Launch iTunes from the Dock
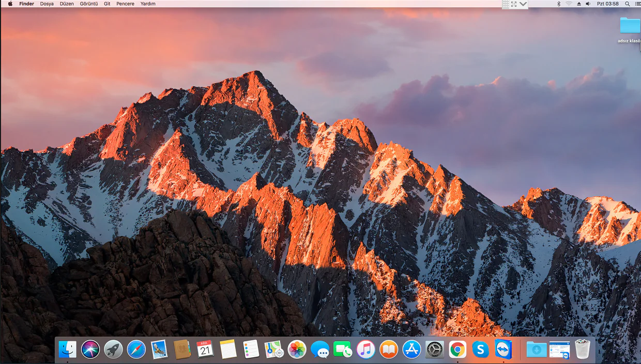The width and height of the screenshot is (641, 364). coord(366,350)
